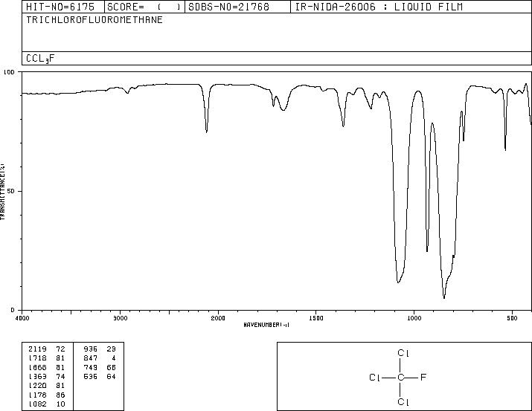Click the SDBS-NO=21768 header cell
The width and height of the screenshot is (532, 411).
point(237,7)
